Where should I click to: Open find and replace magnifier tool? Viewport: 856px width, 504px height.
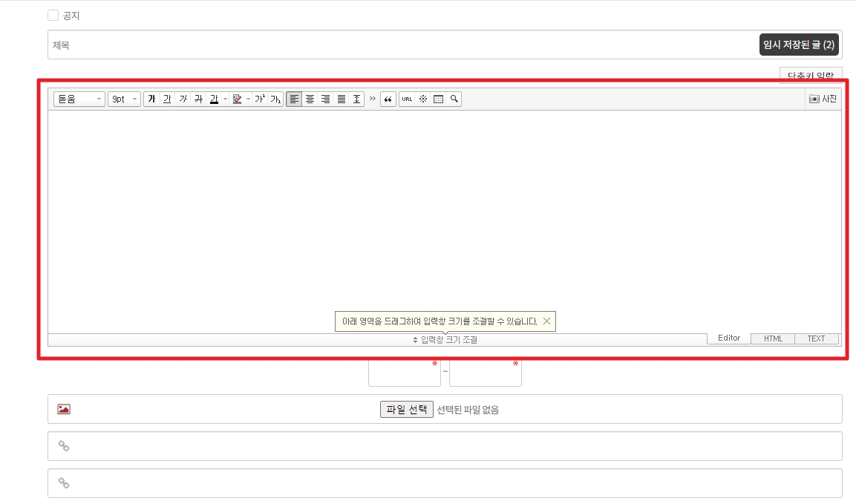(x=454, y=99)
